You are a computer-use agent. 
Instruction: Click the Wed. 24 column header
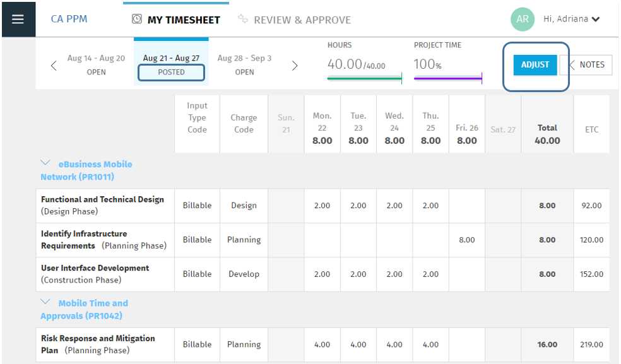pos(394,124)
